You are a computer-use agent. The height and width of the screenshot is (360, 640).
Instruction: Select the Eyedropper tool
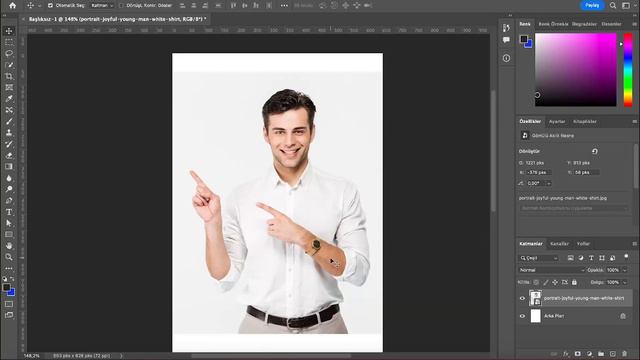(x=9, y=99)
